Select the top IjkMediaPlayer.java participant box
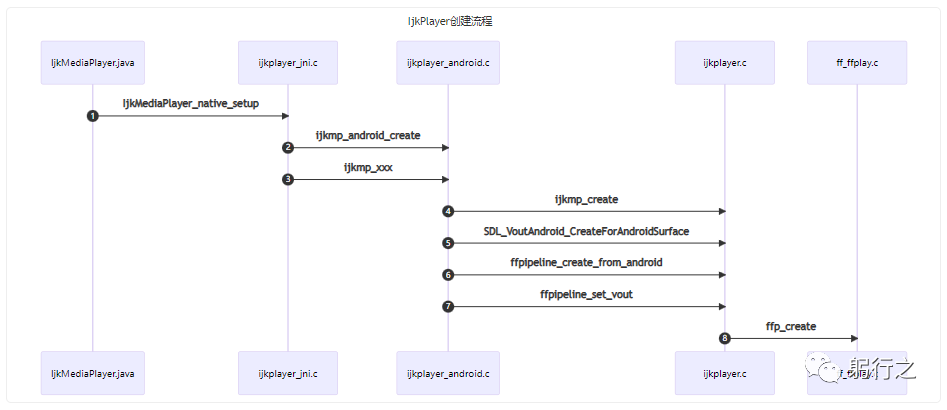The width and height of the screenshot is (947, 410). coord(92,63)
